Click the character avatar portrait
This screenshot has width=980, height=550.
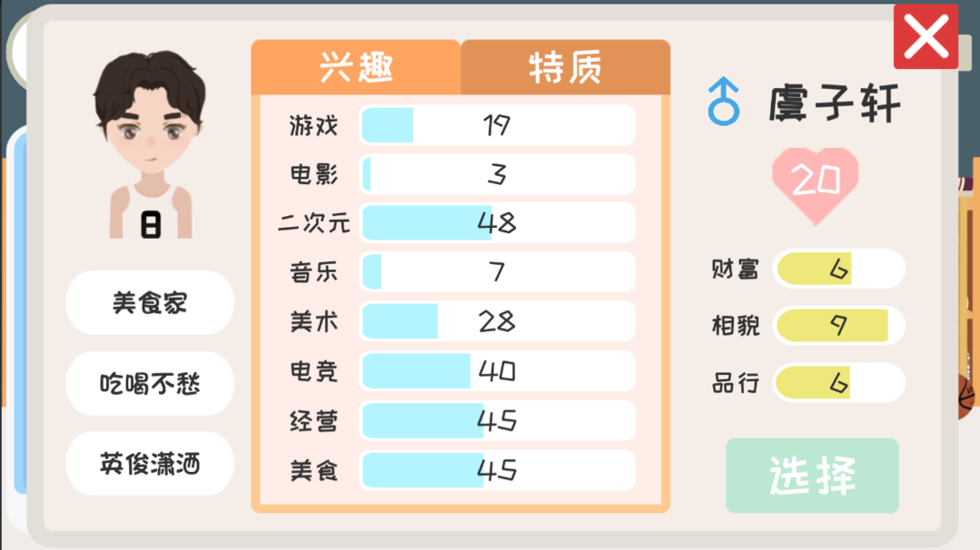[151, 145]
